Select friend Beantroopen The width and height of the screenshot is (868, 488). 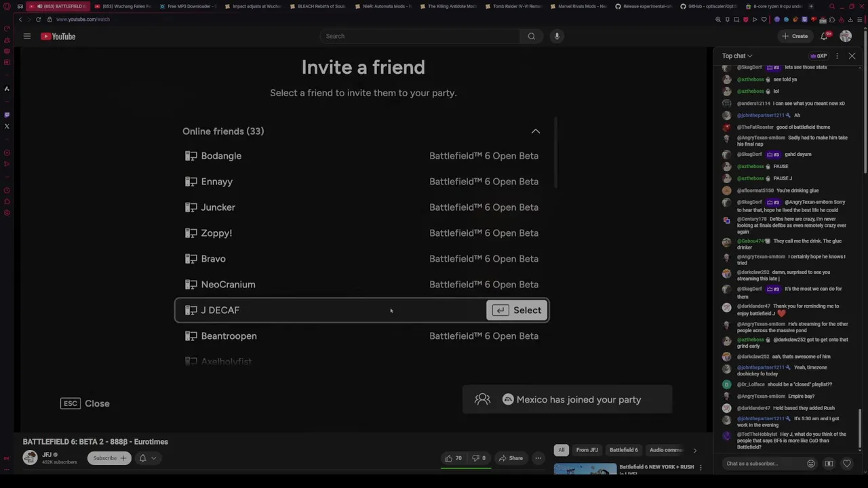tap(362, 336)
